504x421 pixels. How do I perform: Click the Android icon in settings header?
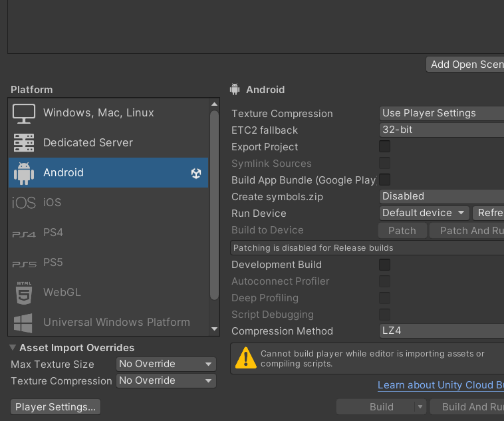tap(235, 89)
